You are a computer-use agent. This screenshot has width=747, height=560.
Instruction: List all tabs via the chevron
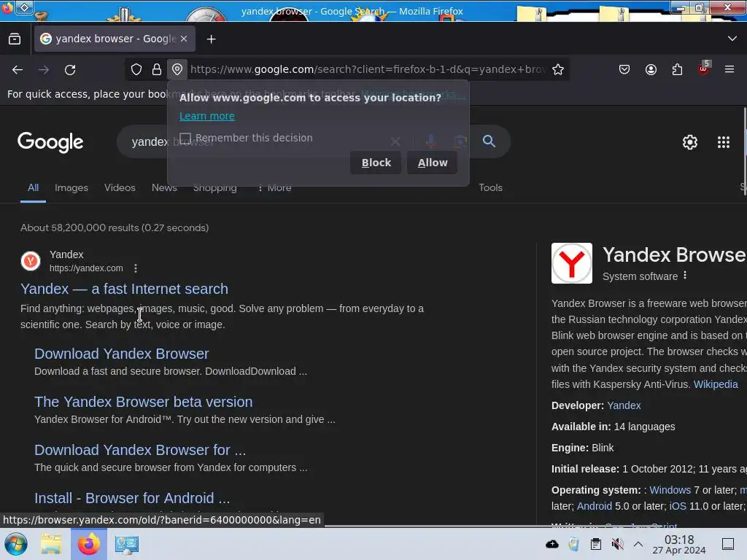coord(732,39)
